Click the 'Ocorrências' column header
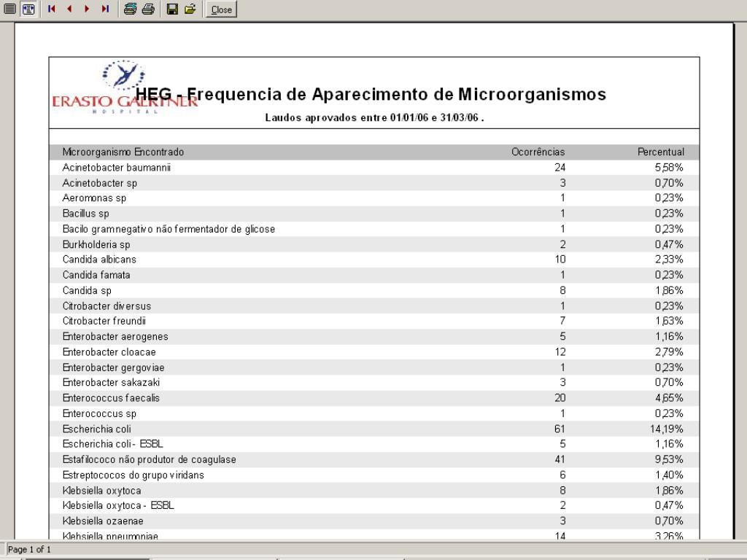This screenshot has height=560, width=747. point(538,152)
